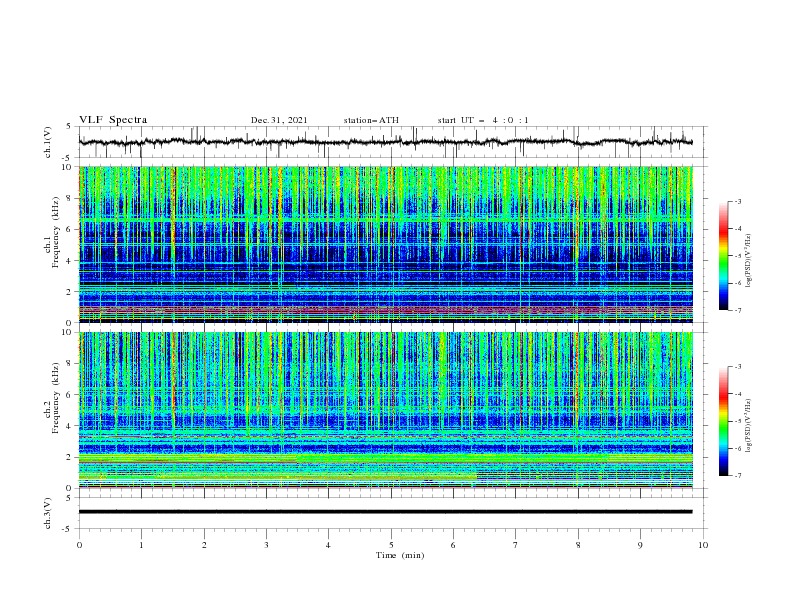Click the ch.1 "Frequency (kHz)" axis label
Image resolution: width=792 pixels, height=612 pixels.
coord(55,232)
